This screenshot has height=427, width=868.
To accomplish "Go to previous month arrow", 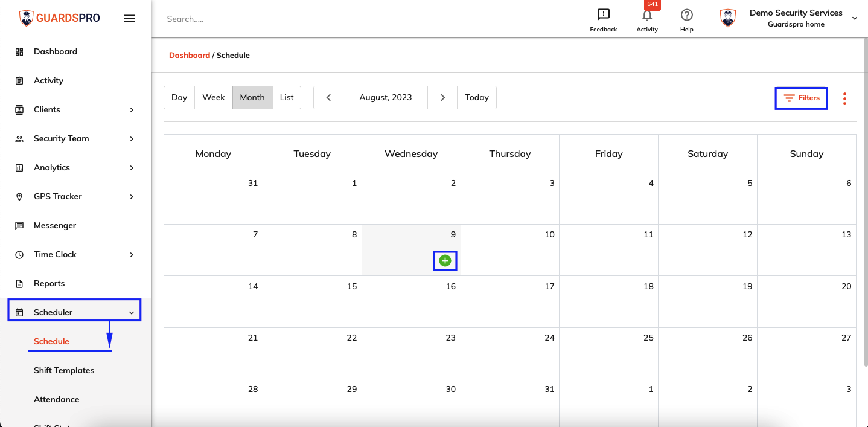I will (328, 97).
